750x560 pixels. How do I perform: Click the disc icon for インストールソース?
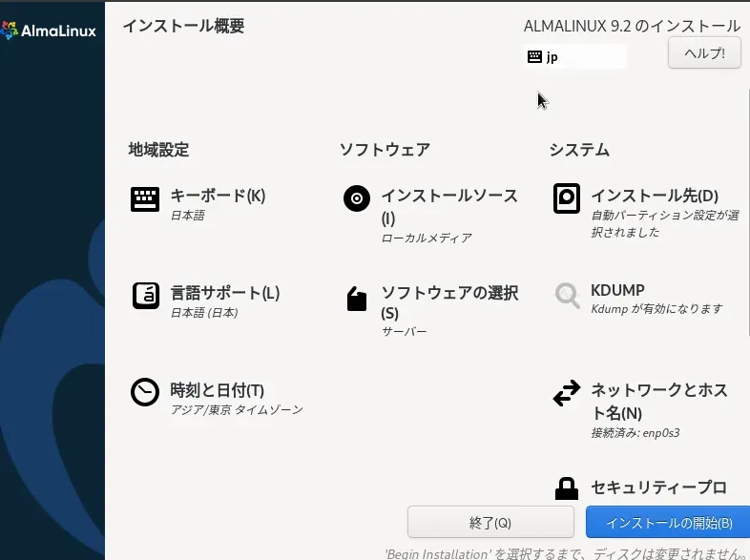point(356,199)
